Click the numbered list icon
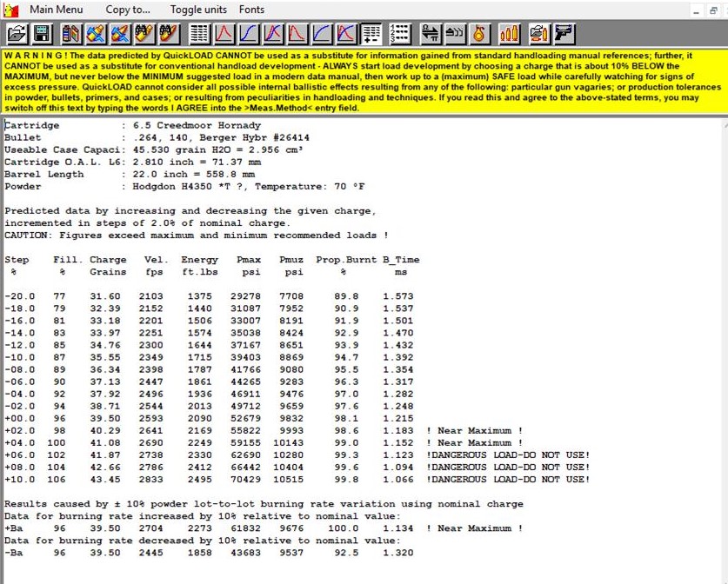Screen dimensions: 728x584 pyautogui.click(x=400, y=34)
